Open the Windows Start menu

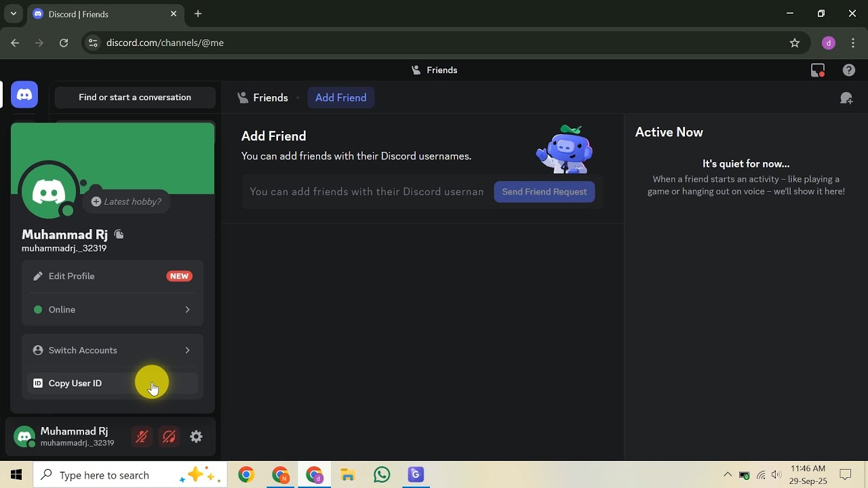(x=16, y=474)
